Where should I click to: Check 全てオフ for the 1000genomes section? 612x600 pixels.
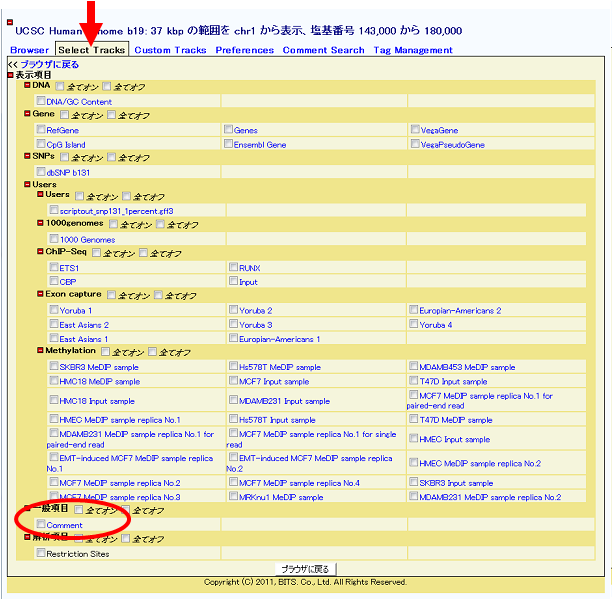[x=160, y=224]
